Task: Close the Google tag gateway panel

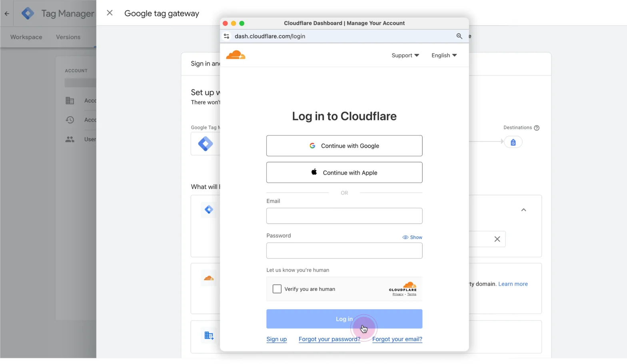Action: (x=110, y=13)
